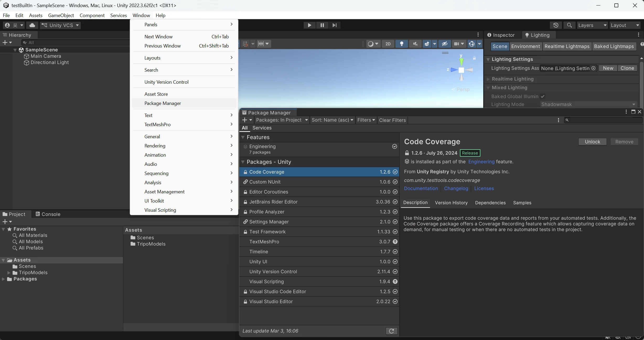The image size is (644, 340).
Task: Open the Packages: In Project dropdown
Action: tap(282, 120)
